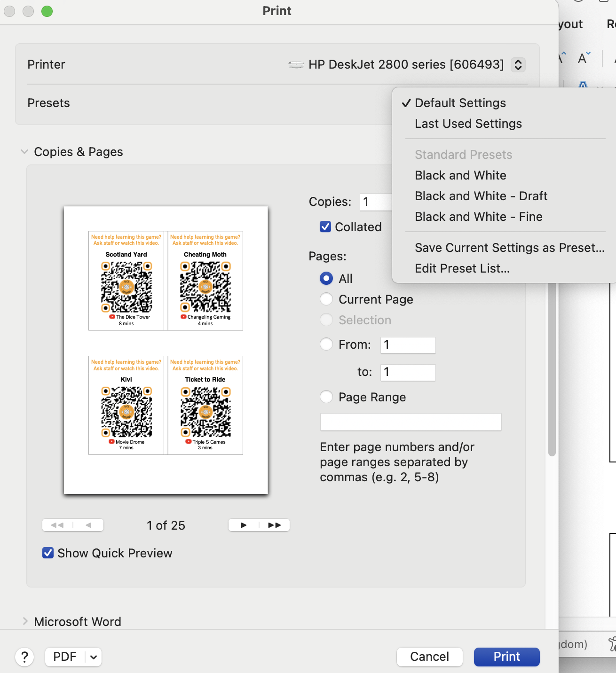
Task: Select the All pages radio button
Action: [x=326, y=278]
